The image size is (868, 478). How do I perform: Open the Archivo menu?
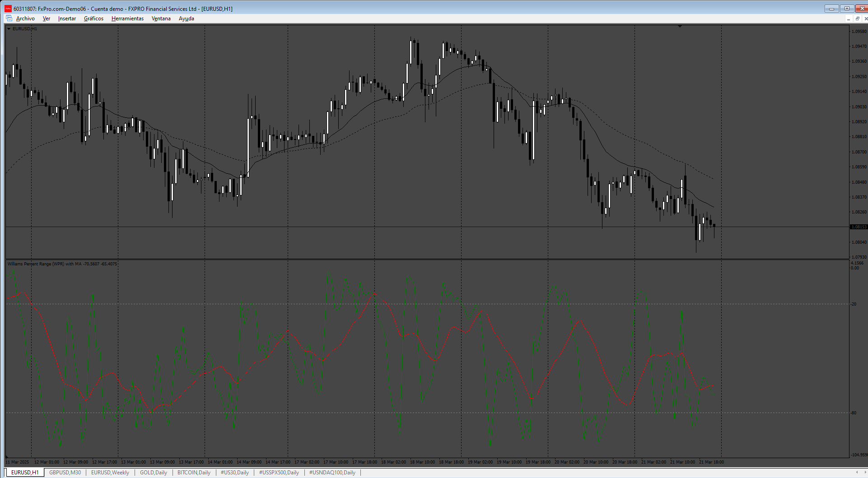click(25, 19)
